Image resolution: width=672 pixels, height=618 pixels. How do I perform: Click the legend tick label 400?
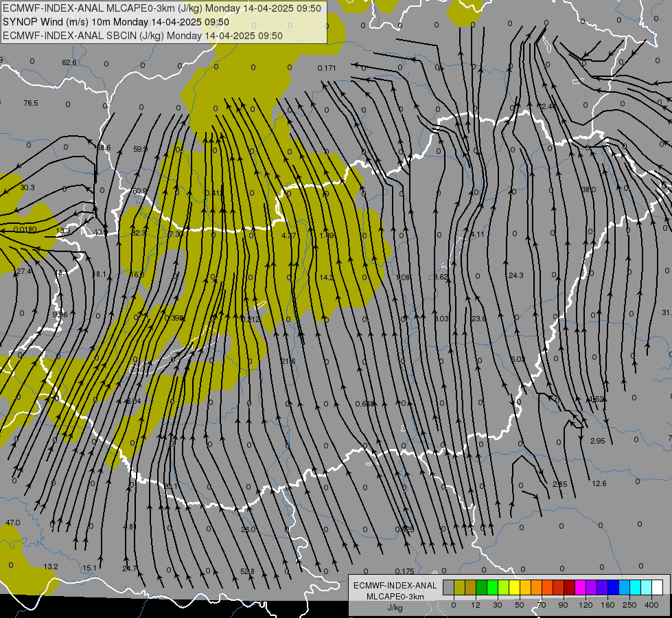[651, 605]
